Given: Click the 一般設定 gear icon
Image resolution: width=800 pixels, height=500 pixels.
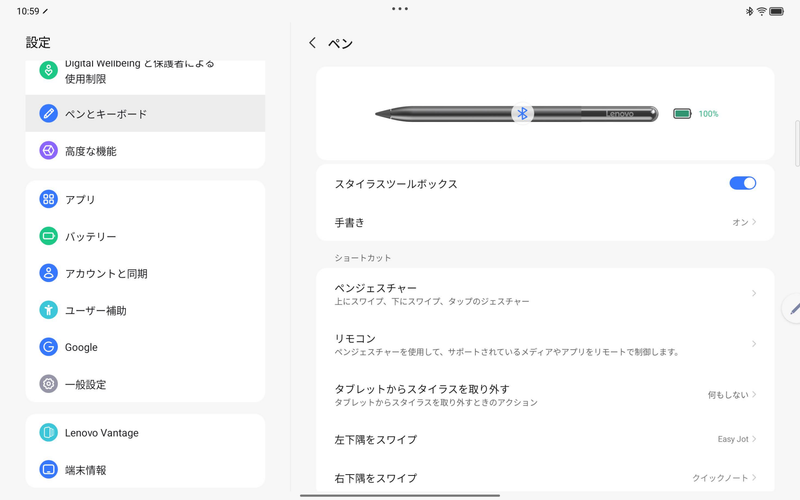Looking at the screenshot, I should [48, 384].
